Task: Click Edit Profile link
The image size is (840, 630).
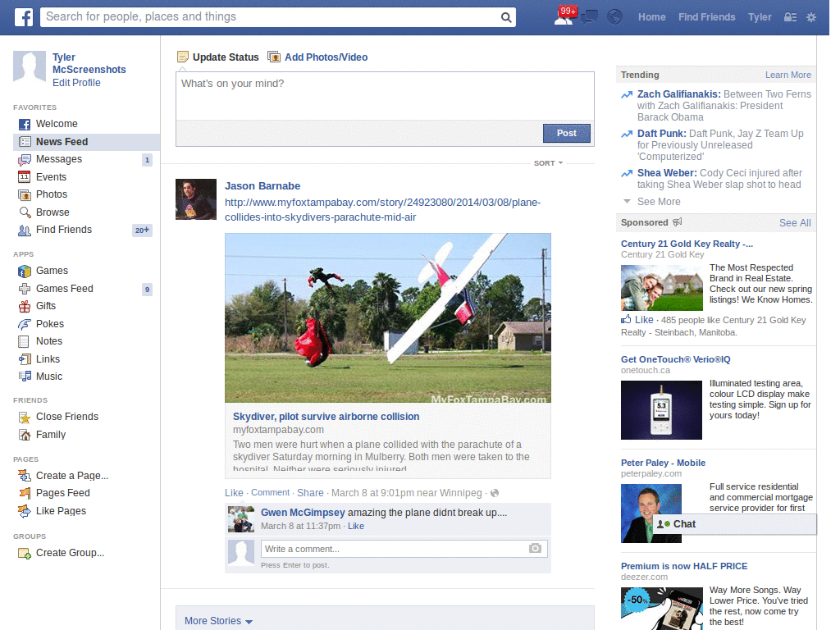Action: 76,83
